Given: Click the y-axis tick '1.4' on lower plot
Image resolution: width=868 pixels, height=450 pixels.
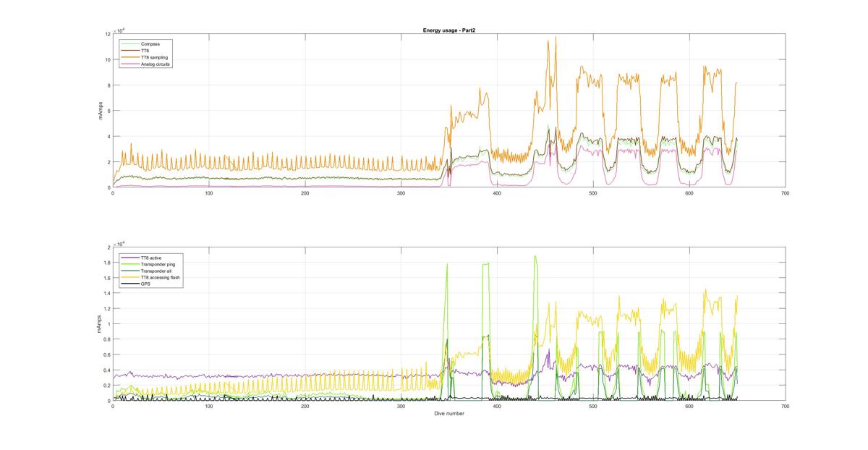Looking at the screenshot, I should click(107, 293).
